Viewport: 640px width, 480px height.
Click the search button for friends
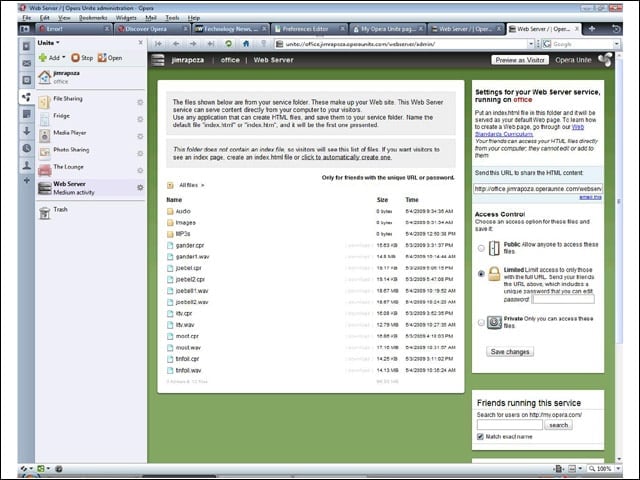coord(558,425)
